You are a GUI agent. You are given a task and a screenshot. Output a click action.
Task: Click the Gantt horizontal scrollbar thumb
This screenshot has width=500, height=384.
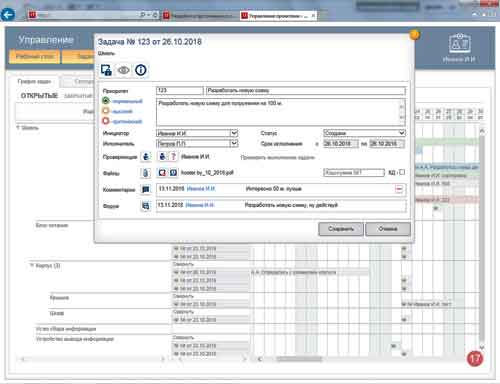(x=299, y=359)
